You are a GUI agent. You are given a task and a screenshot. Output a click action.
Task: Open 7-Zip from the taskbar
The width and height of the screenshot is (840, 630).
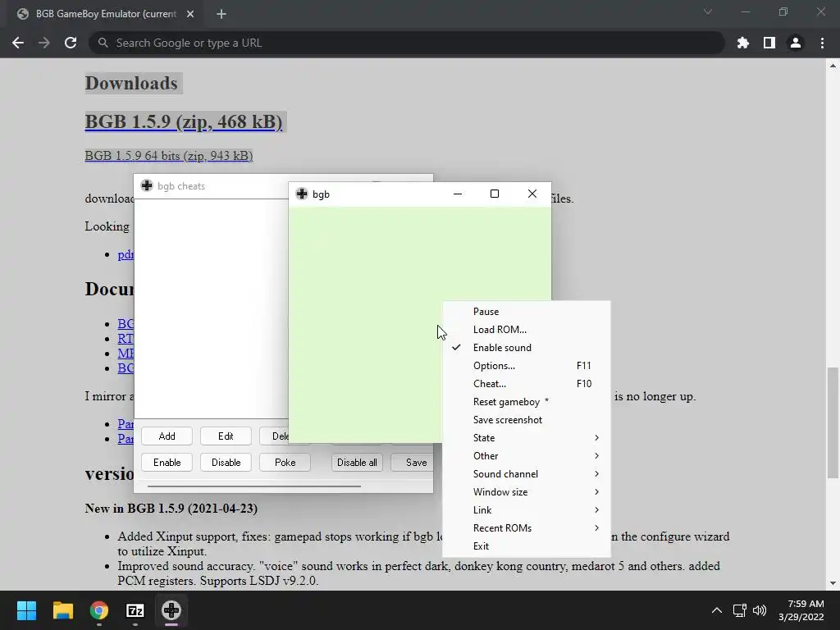point(135,610)
